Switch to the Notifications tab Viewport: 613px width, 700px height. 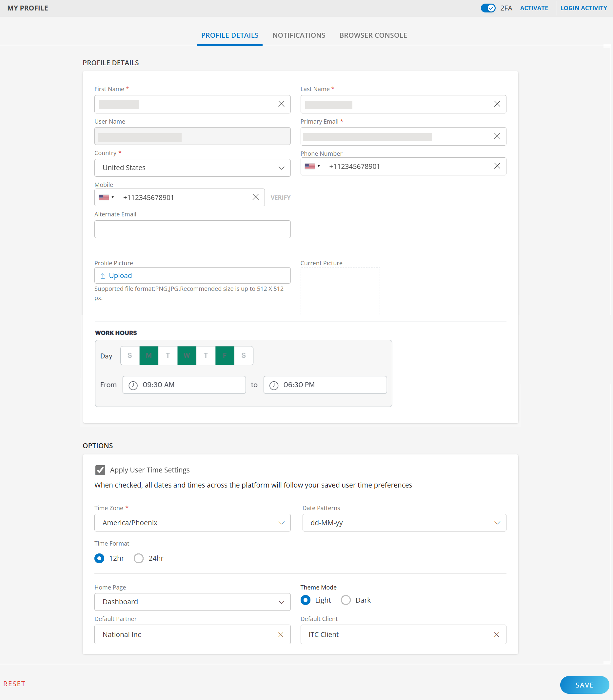[299, 35]
